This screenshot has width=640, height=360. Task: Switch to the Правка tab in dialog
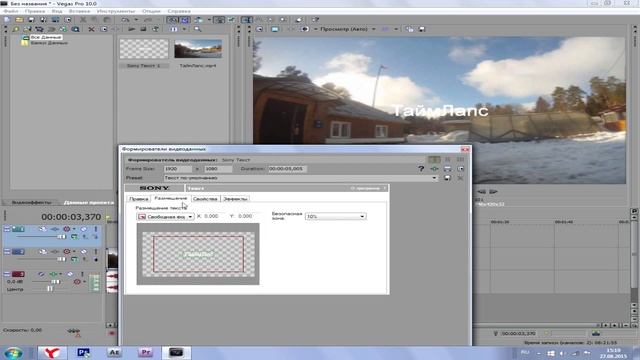pos(138,199)
